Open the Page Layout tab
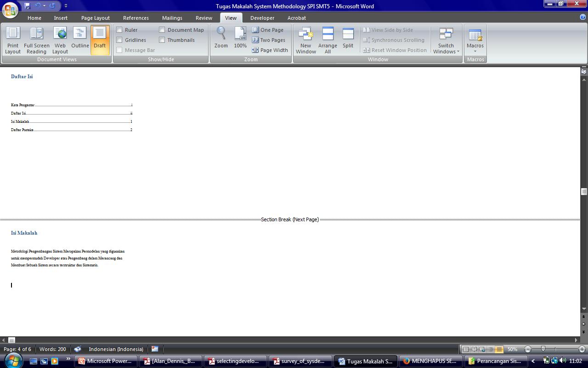Image resolution: width=588 pixels, height=368 pixels. pos(96,18)
